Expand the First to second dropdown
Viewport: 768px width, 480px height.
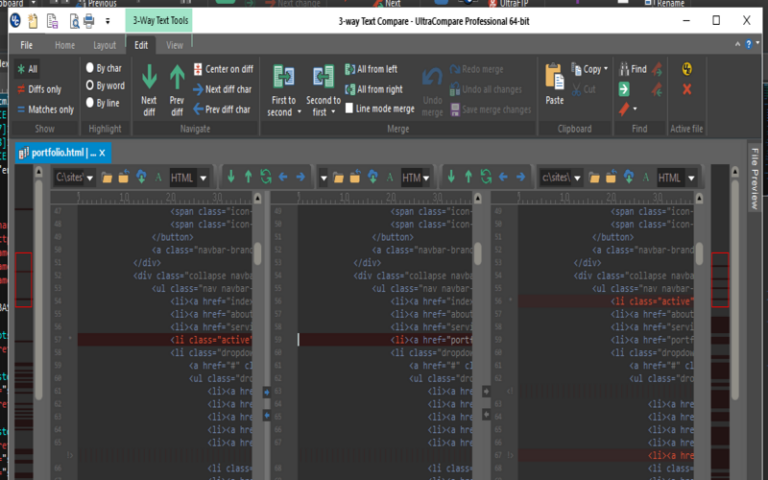point(299,113)
